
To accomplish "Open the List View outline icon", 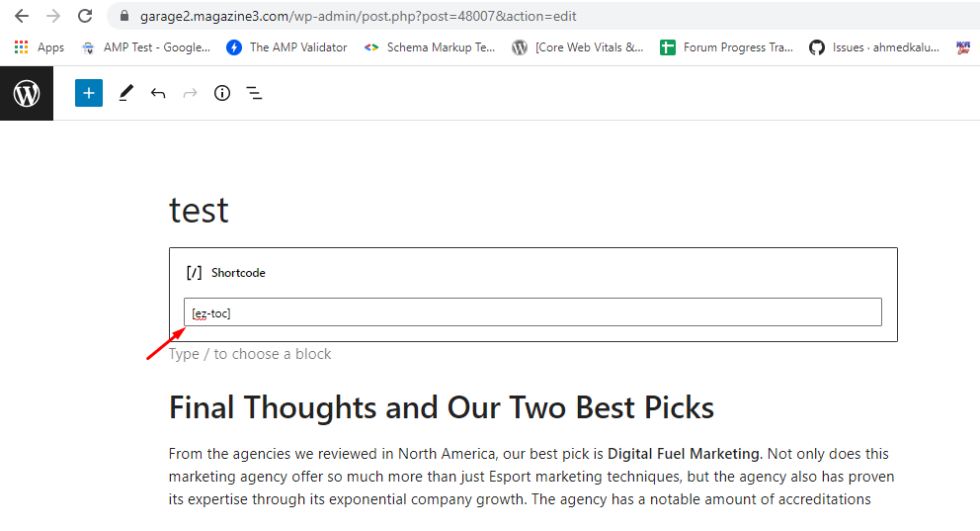I will pos(254,93).
